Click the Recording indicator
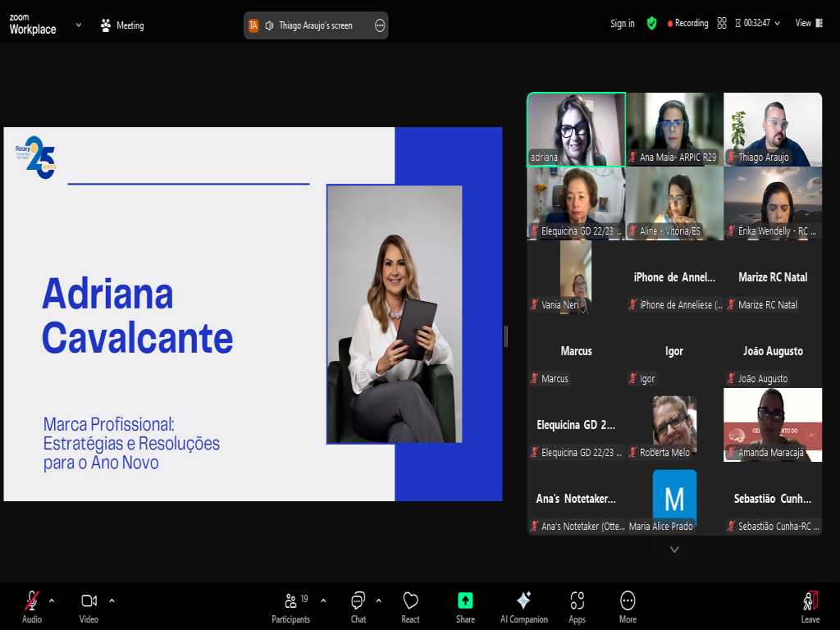840x630 pixels. (x=687, y=24)
